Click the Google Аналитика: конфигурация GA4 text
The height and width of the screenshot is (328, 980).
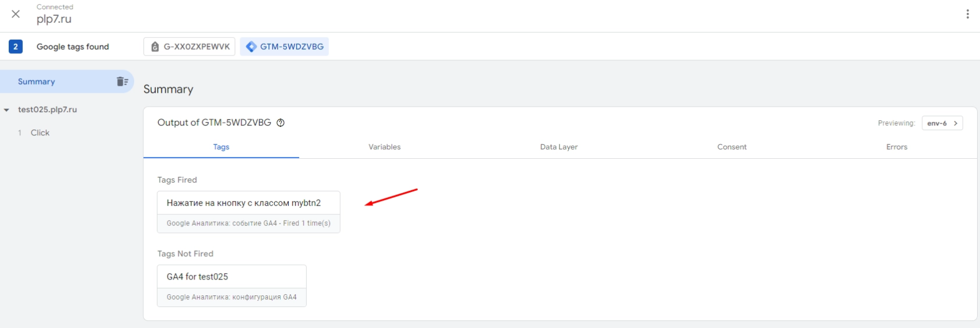(232, 297)
